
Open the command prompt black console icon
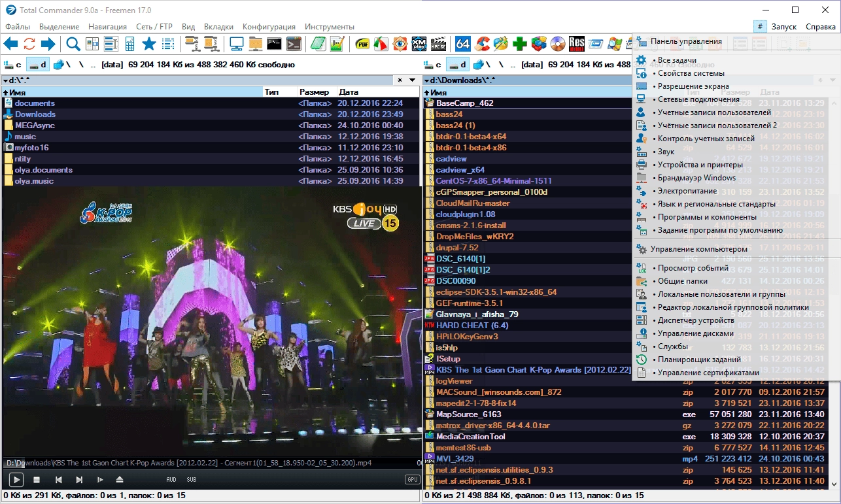275,44
